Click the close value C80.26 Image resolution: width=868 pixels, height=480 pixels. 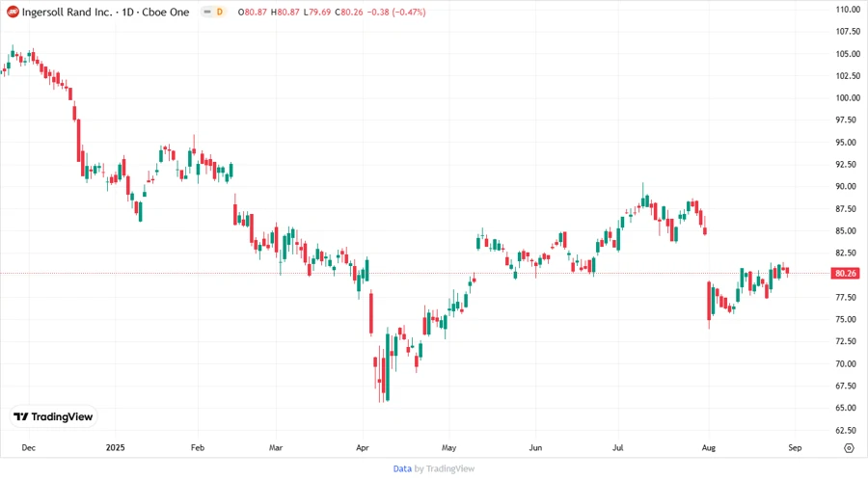(349, 12)
